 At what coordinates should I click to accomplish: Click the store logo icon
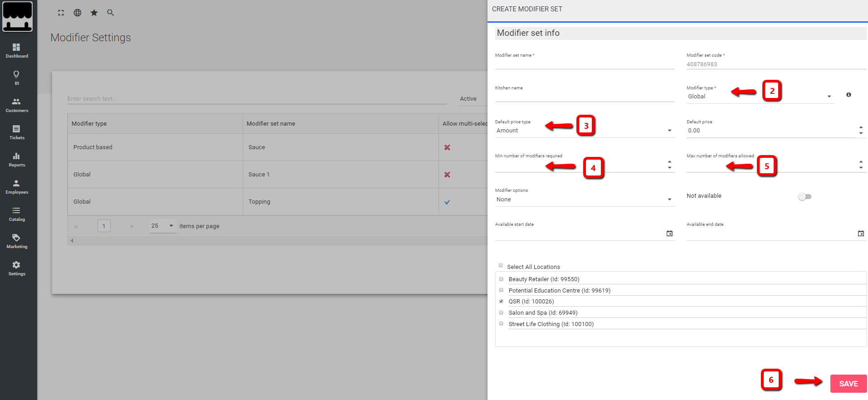point(17,17)
